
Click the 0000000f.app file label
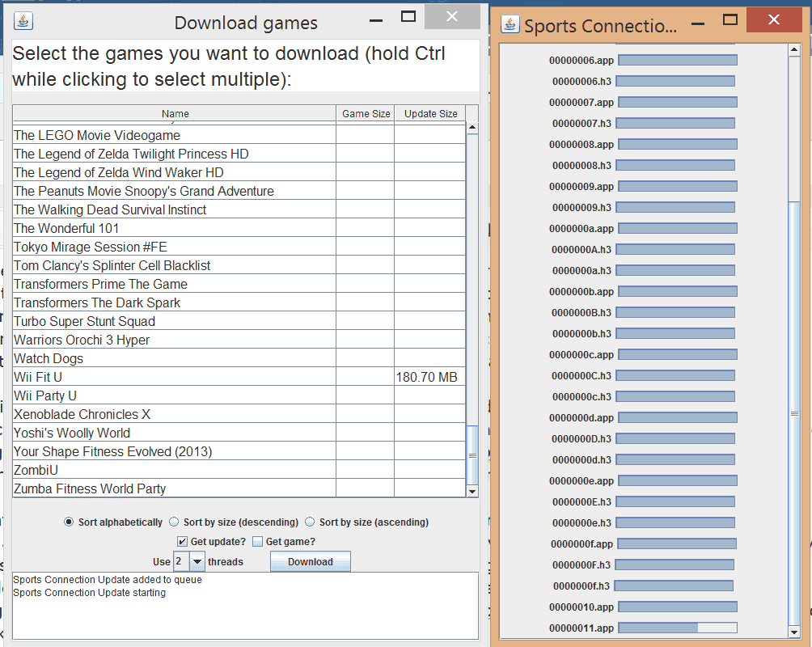582,544
